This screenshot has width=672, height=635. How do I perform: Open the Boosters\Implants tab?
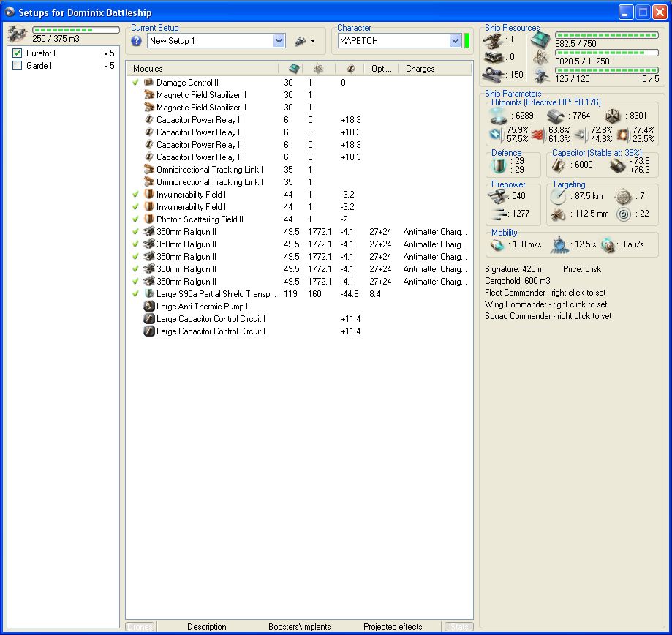(x=300, y=627)
